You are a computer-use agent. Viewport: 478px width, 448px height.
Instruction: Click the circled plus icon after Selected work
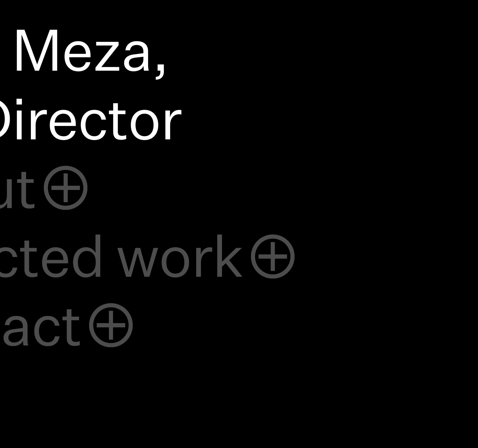click(x=272, y=256)
